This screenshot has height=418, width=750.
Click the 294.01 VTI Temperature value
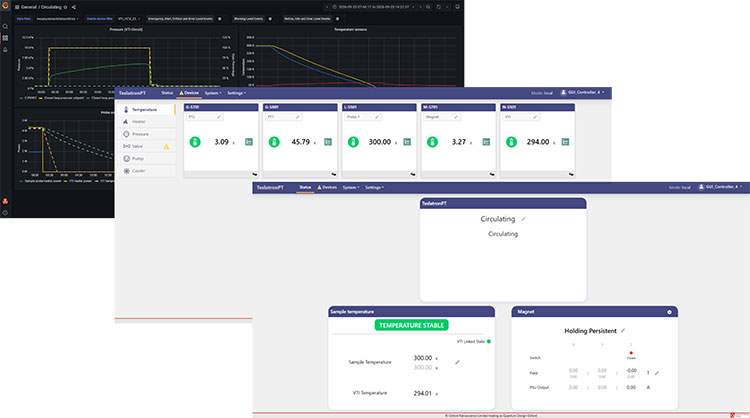(x=422, y=393)
